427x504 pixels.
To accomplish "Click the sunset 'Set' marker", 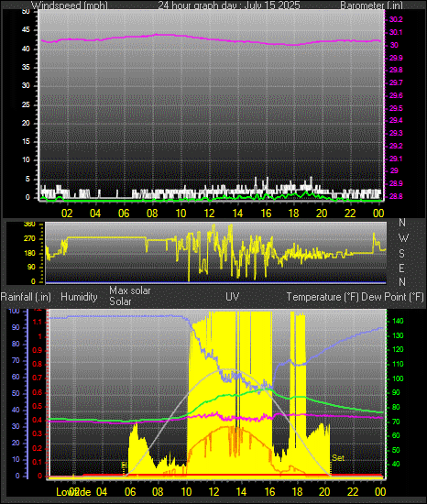I will (338, 457).
